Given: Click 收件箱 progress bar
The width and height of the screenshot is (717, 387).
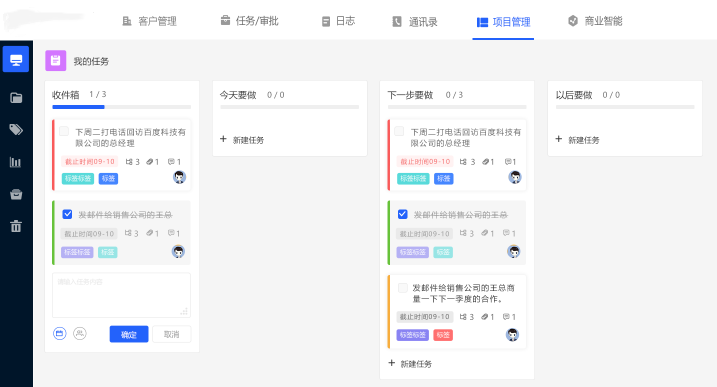Looking at the screenshot, I should pos(122,107).
